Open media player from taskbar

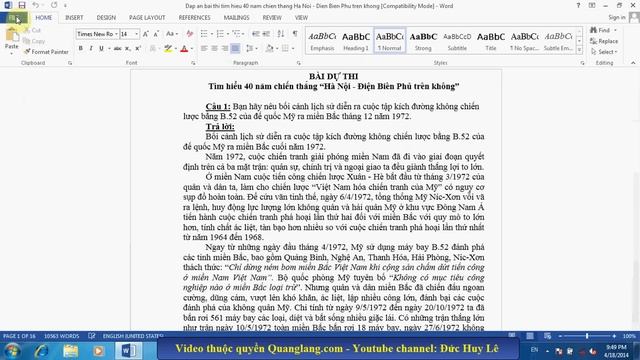coord(98,351)
